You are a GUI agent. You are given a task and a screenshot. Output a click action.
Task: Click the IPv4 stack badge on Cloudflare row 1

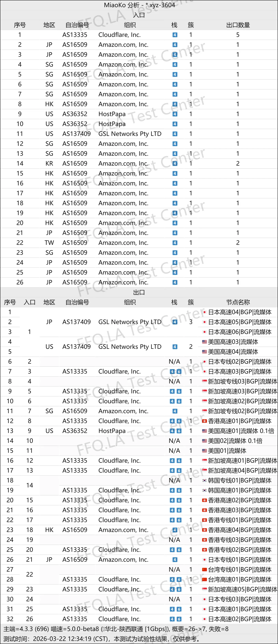pyautogui.click(x=175, y=35)
